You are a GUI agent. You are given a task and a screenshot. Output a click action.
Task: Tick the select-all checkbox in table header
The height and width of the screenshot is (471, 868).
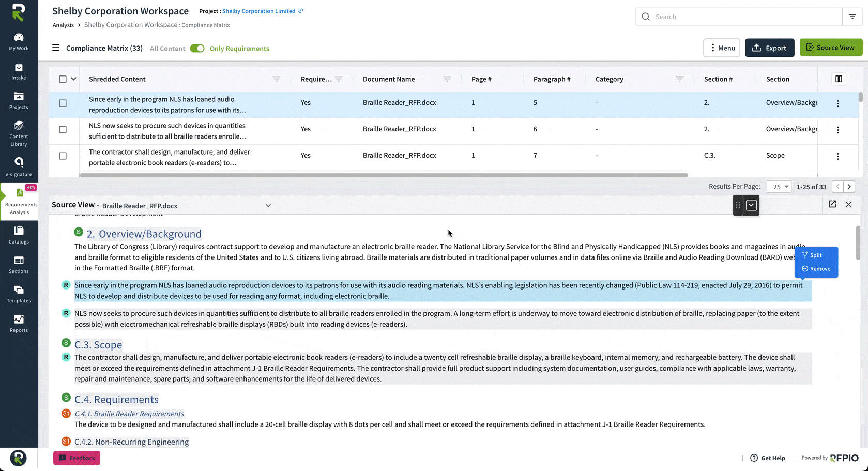click(63, 79)
